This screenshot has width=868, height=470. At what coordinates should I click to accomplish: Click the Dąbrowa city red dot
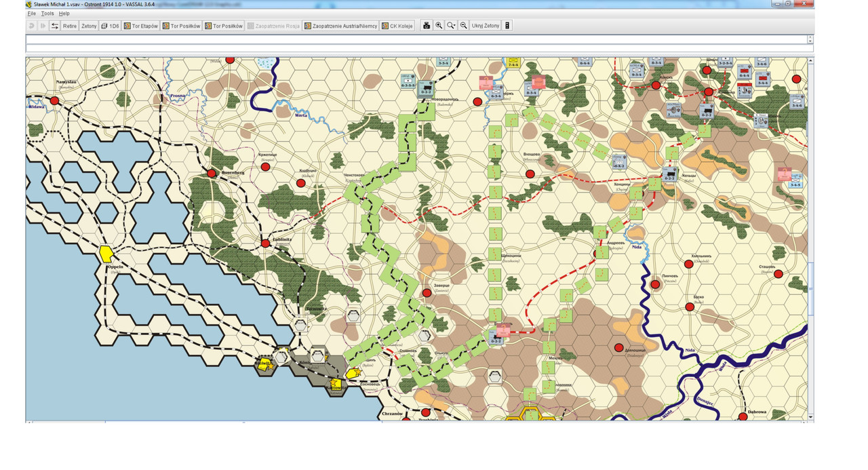pyautogui.click(x=743, y=416)
